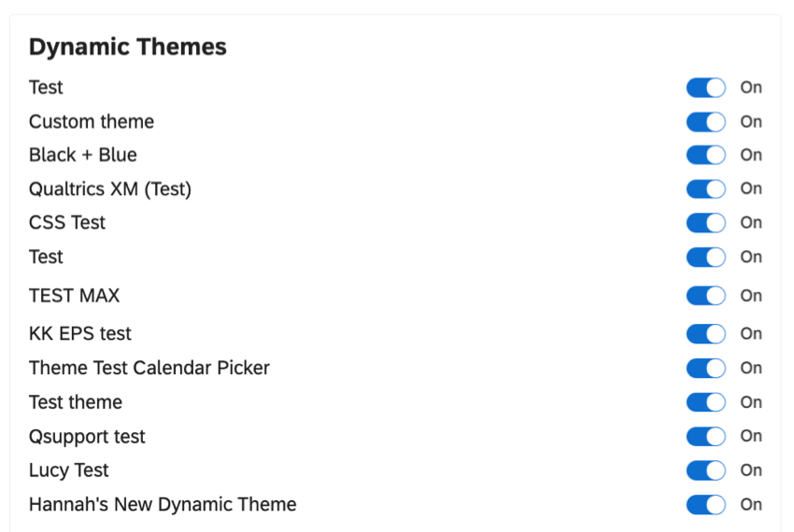Disable the TEST MAX theme toggle
794x532 pixels.
click(706, 296)
